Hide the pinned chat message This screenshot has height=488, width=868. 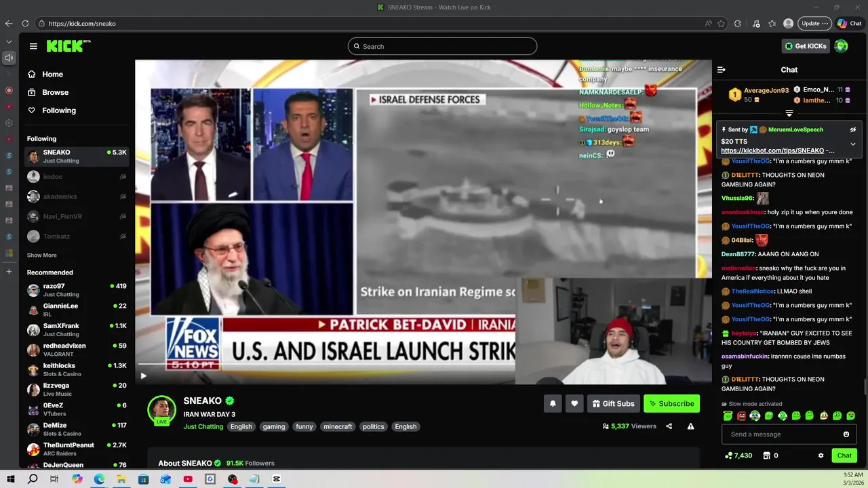(x=853, y=129)
